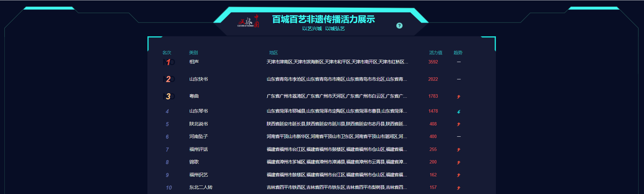Select the 河南坠子 row name

[x=198, y=136]
